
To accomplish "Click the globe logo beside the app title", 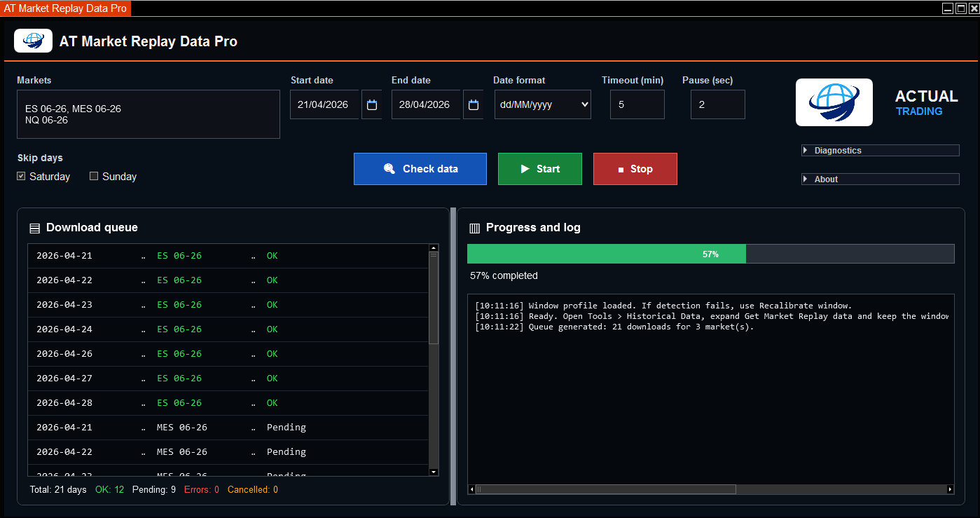I will tap(33, 41).
